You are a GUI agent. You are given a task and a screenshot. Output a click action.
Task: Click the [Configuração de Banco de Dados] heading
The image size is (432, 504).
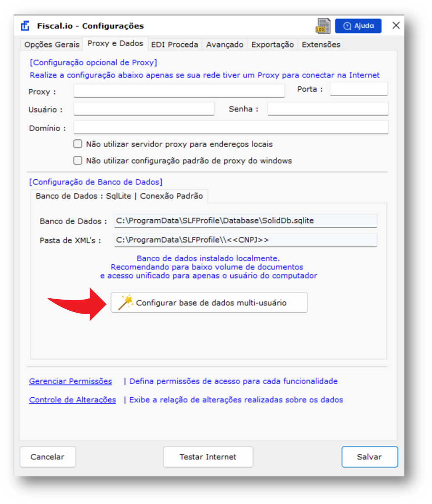(x=96, y=182)
